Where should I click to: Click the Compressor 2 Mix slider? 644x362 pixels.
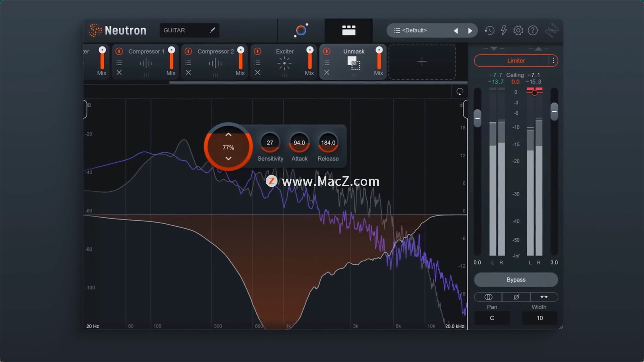pyautogui.click(x=240, y=58)
